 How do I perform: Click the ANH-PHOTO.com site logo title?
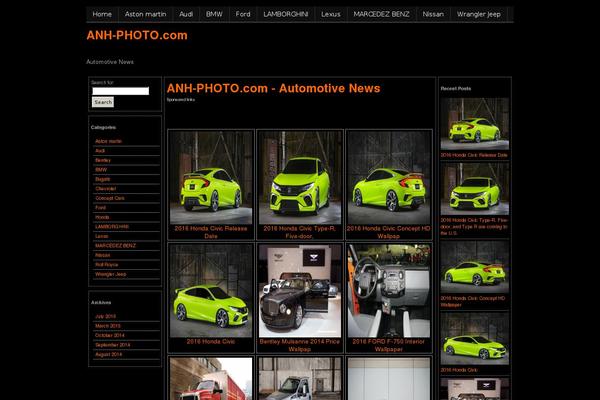(137, 35)
